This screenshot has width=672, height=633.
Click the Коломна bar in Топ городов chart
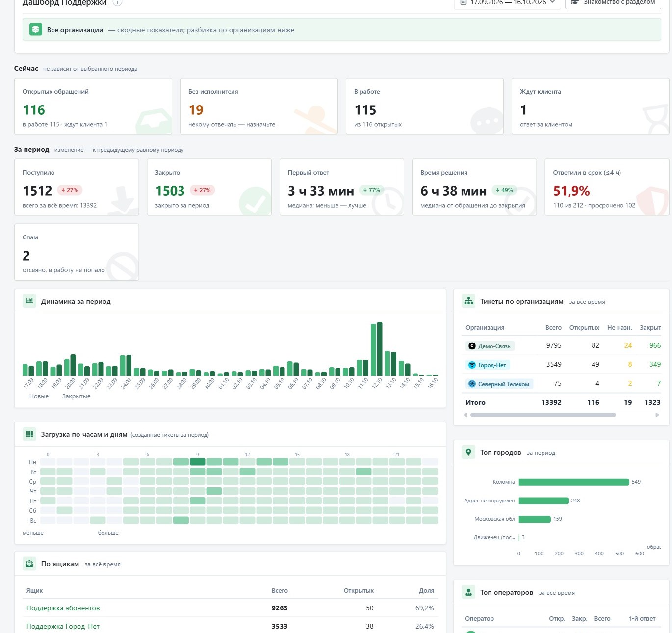point(574,482)
